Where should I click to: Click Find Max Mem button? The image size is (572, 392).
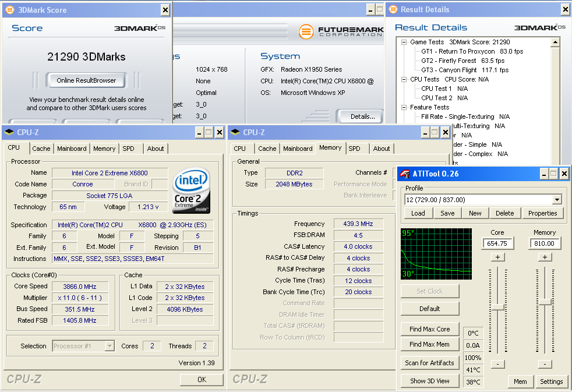pyautogui.click(x=430, y=344)
